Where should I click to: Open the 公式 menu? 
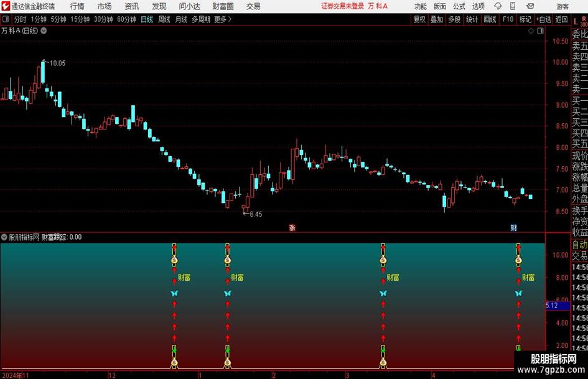point(459,6)
